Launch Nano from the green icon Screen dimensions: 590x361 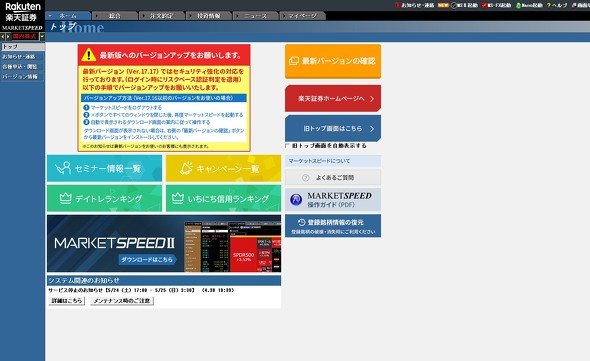click(518, 5)
